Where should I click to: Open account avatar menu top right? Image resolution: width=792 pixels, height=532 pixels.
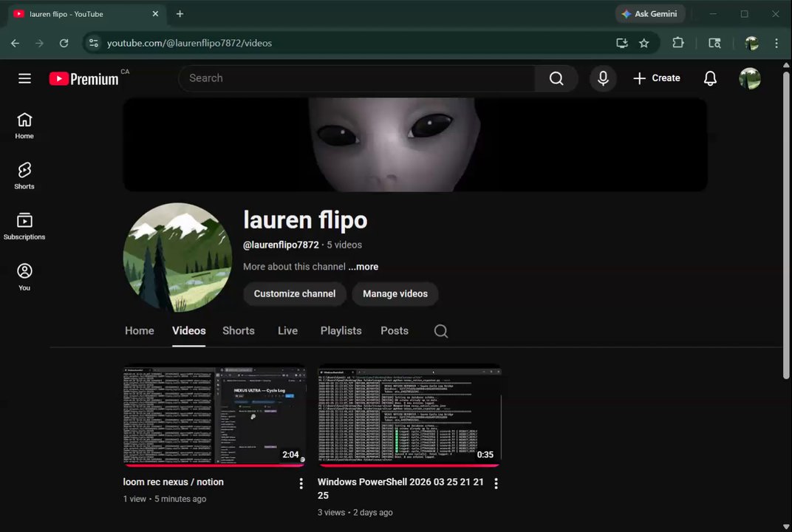point(749,78)
